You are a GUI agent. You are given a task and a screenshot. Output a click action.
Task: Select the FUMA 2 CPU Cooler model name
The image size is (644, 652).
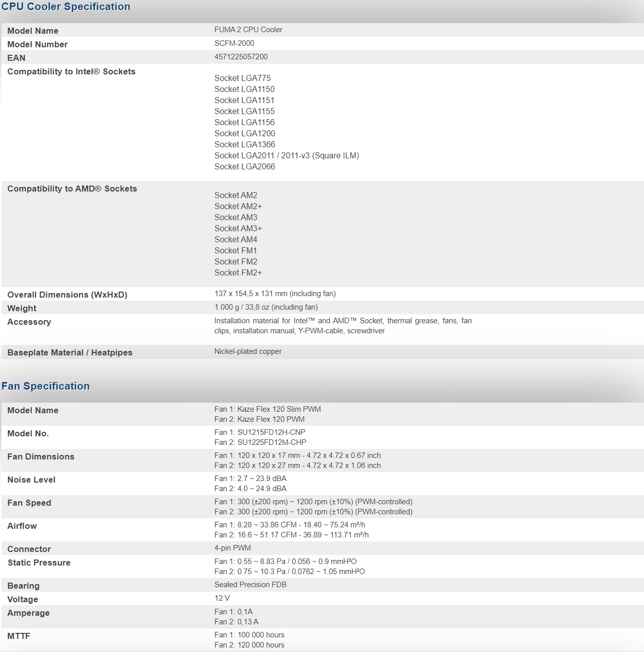tap(248, 30)
